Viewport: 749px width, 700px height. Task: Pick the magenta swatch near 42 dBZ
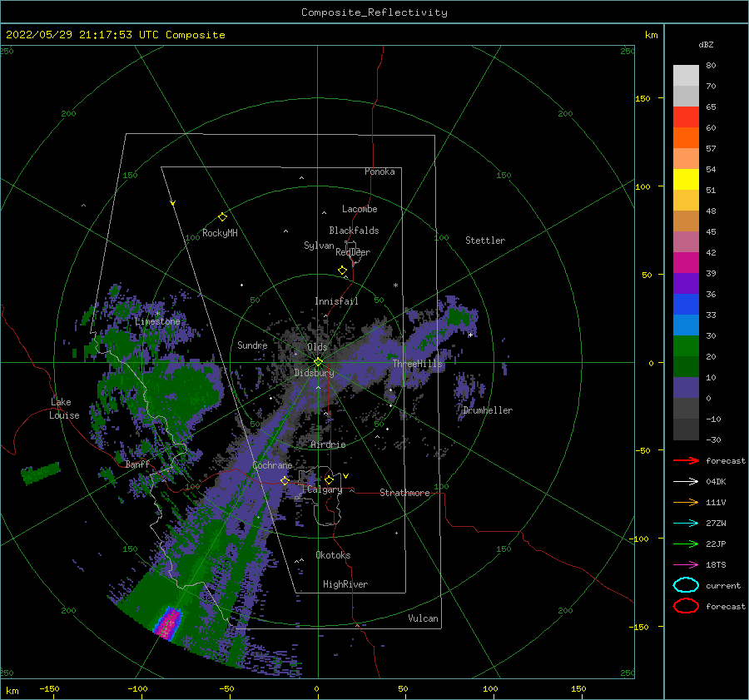tap(686, 262)
